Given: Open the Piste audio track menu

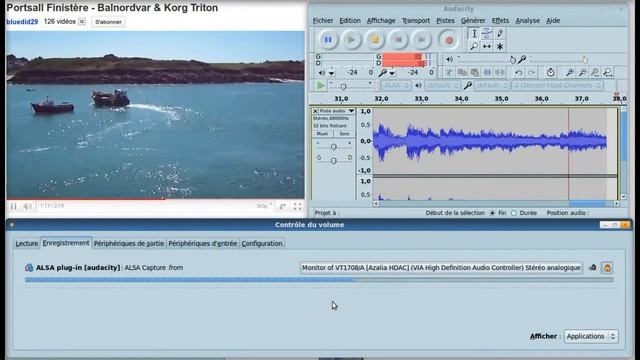Looking at the screenshot, I should 337,111.
